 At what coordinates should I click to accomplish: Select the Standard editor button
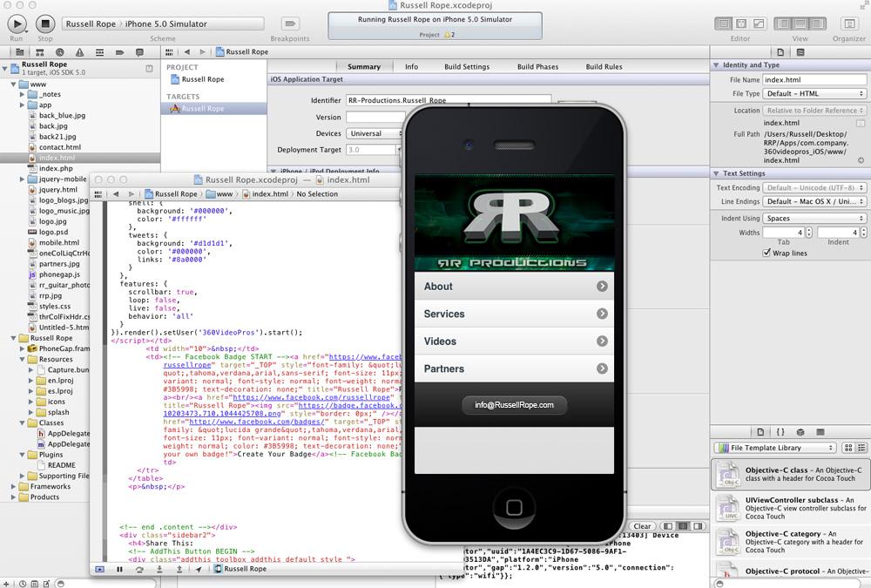pyautogui.click(x=723, y=24)
